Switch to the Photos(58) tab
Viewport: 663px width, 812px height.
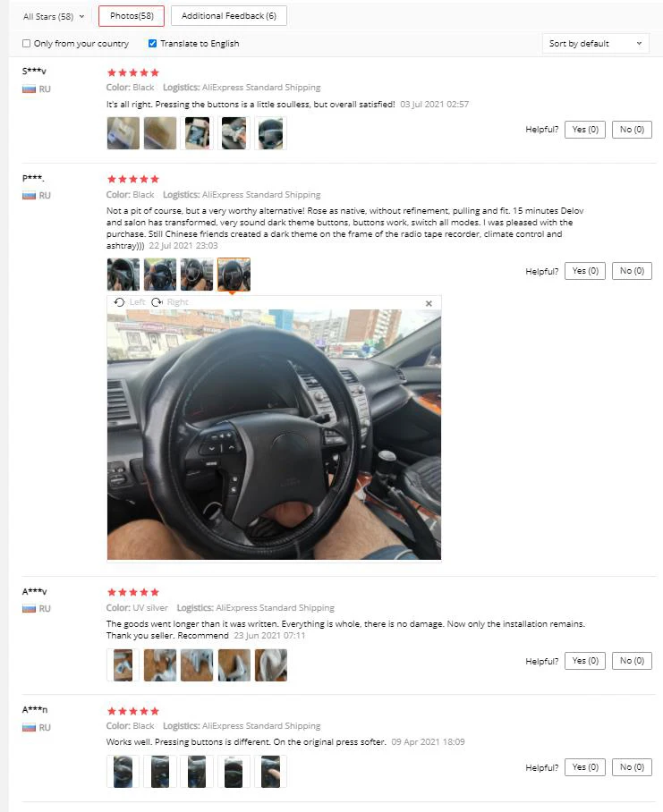132,16
